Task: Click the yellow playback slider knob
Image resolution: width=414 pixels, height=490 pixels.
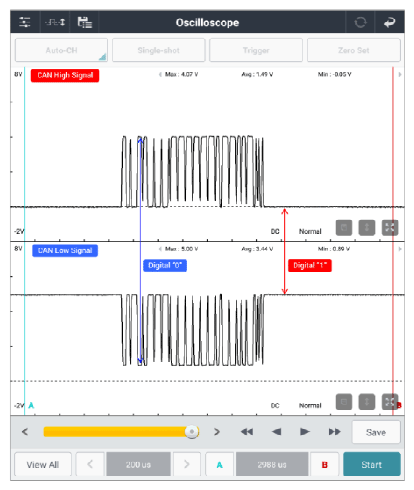Action: [192, 432]
